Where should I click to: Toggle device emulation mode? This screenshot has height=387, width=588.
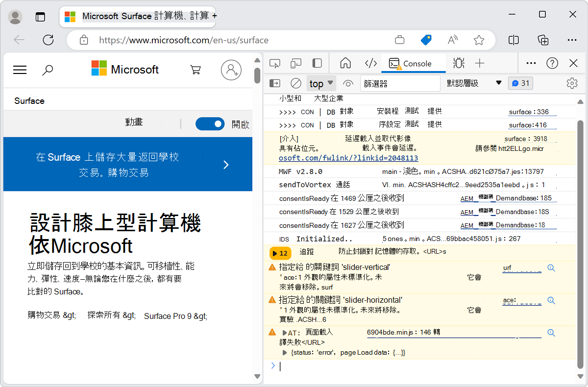[x=295, y=63]
